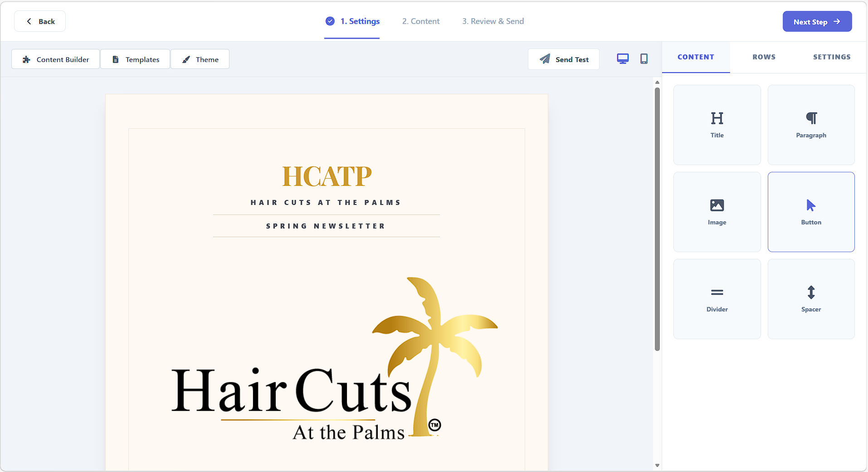Click the Back button
Screen dimensions: 868x472
(x=39, y=21)
